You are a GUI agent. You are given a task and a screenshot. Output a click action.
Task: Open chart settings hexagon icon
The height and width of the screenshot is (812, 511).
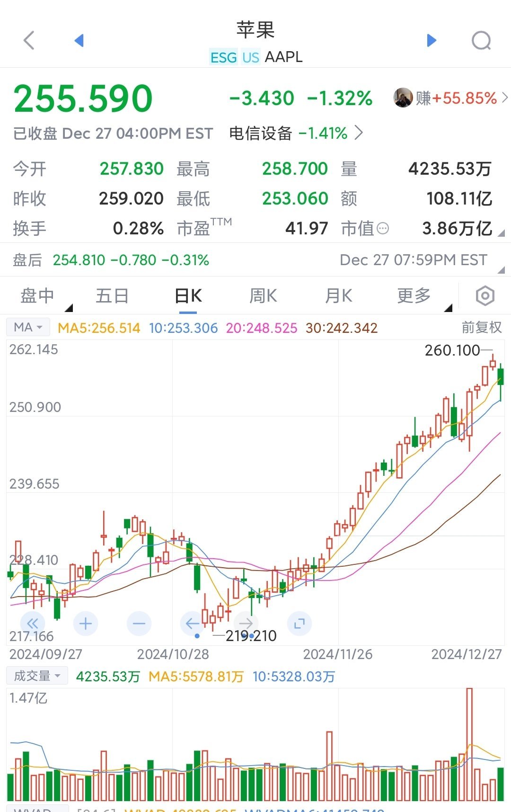click(x=485, y=296)
